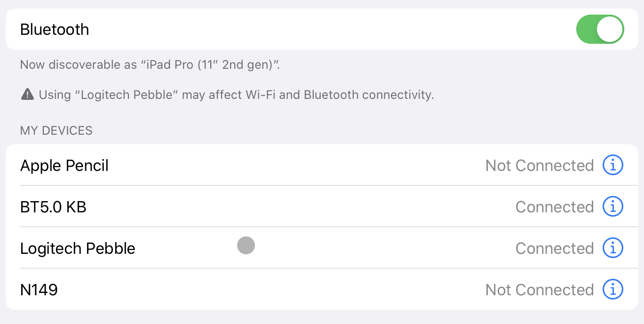Click N149's Not Connected status

point(540,290)
